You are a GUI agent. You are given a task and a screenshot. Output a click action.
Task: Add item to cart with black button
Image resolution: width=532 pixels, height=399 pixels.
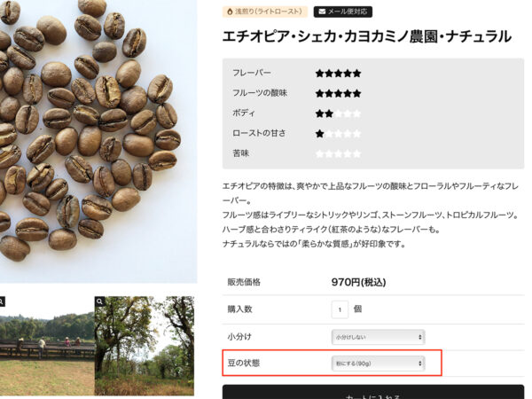coord(373,392)
